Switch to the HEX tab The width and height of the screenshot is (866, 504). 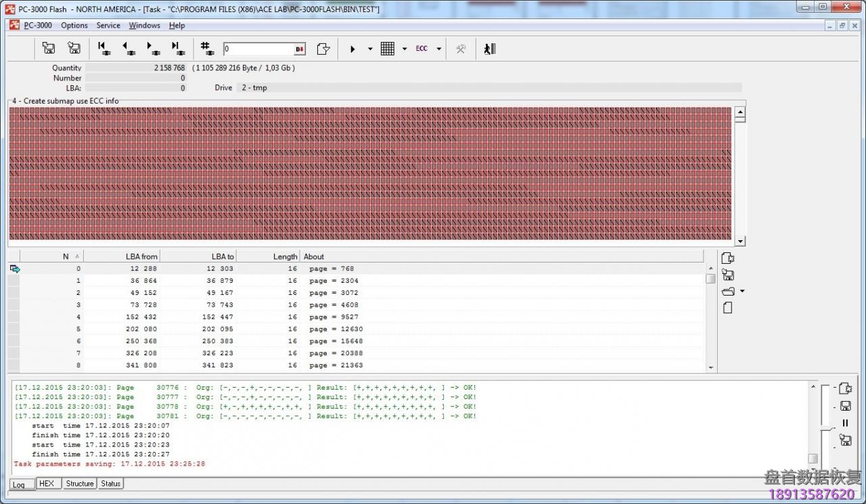point(47,484)
